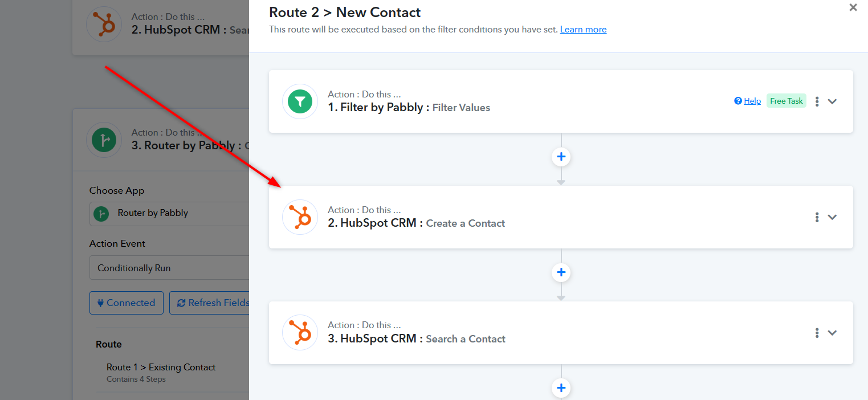
Task: Click HubSpot icon on Search a Contact step in Route 2
Action: click(300, 332)
